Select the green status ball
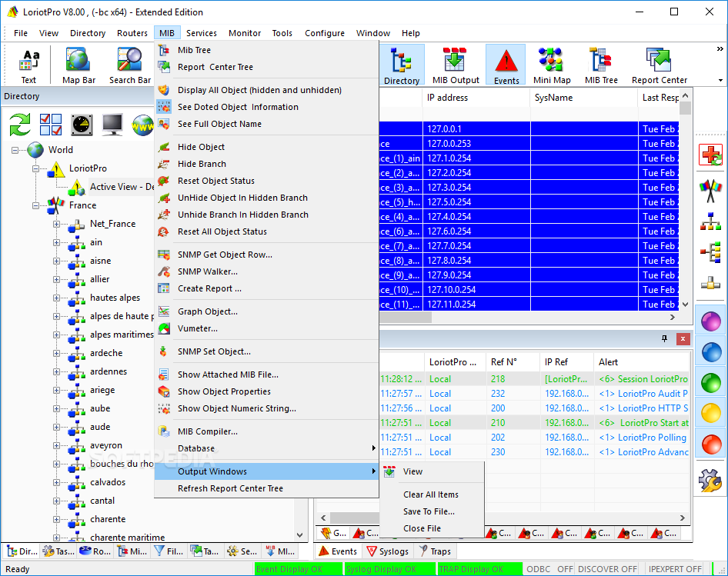The image size is (728, 576). (x=711, y=383)
